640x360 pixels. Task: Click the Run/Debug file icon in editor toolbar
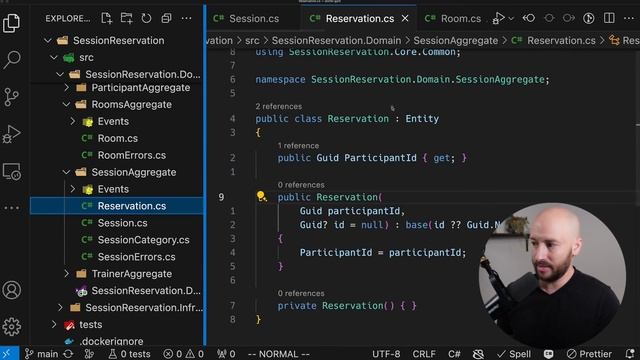click(x=499, y=18)
